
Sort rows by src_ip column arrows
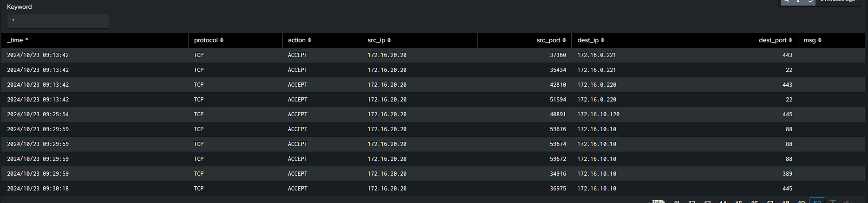click(389, 40)
